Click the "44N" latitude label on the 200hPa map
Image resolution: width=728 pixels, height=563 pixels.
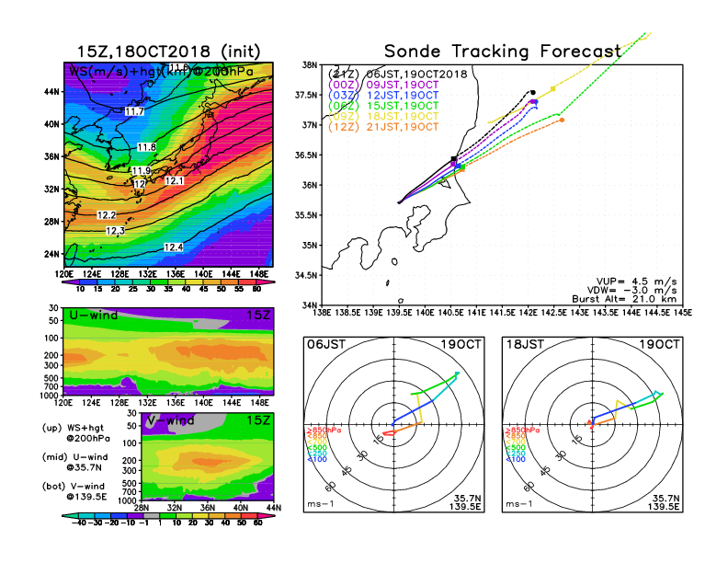[52, 91]
